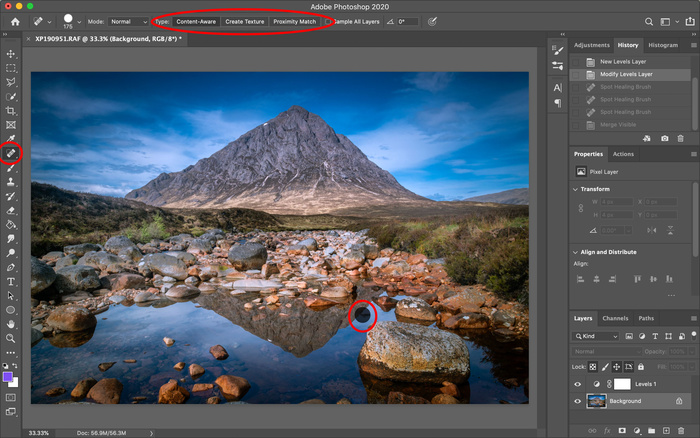Open the Mode dropdown set to Normal
Screen dimensions: 700x438
[x=128, y=21]
